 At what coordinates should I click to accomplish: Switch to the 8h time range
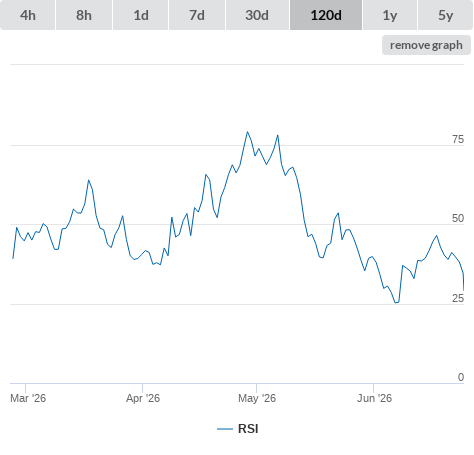coord(84,15)
